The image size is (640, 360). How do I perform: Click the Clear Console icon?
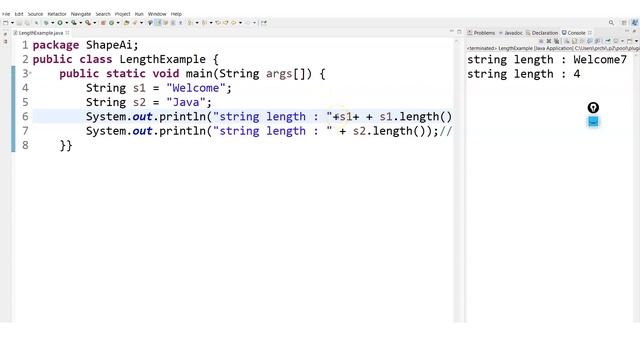pos(567,41)
